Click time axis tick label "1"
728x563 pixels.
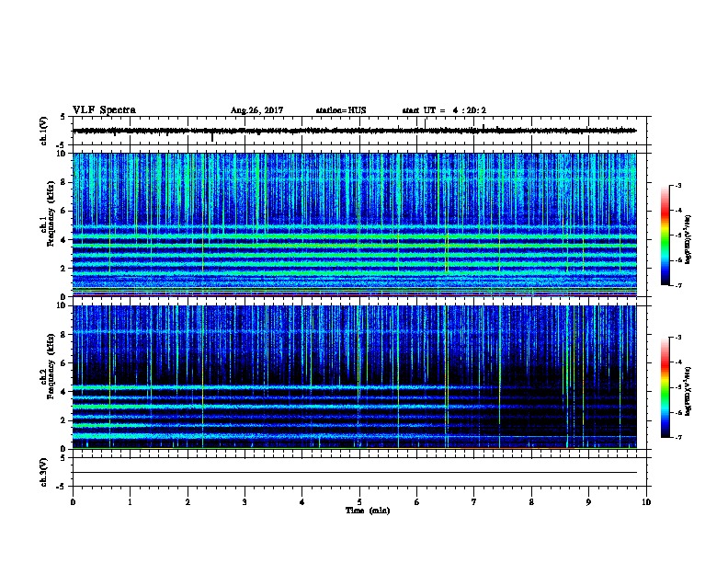pos(130,502)
